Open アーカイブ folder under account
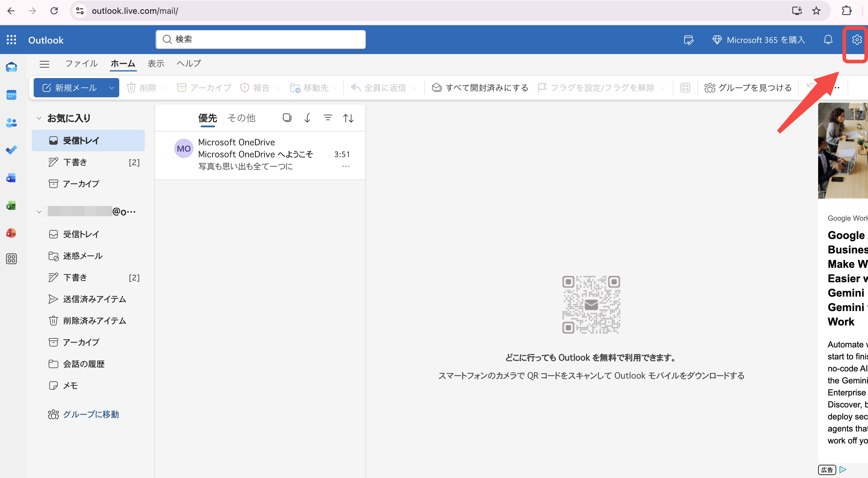Screen dimensions: 868x478 click(x=88, y=342)
